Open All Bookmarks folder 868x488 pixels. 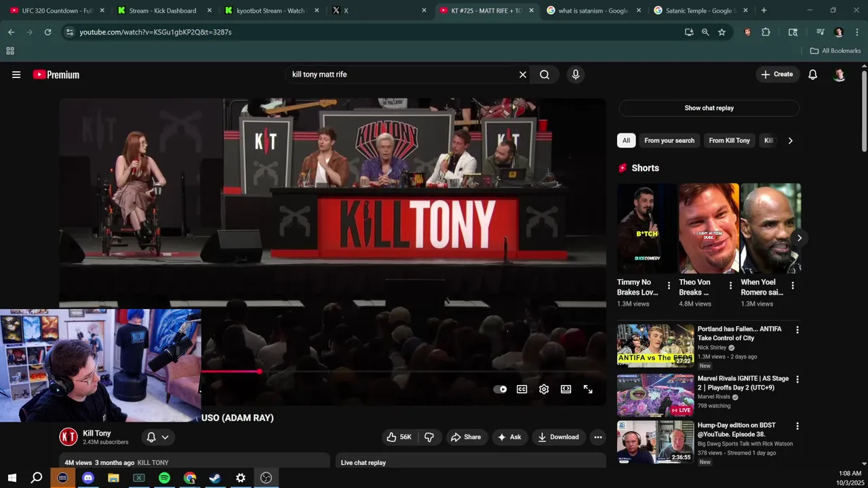(x=835, y=51)
